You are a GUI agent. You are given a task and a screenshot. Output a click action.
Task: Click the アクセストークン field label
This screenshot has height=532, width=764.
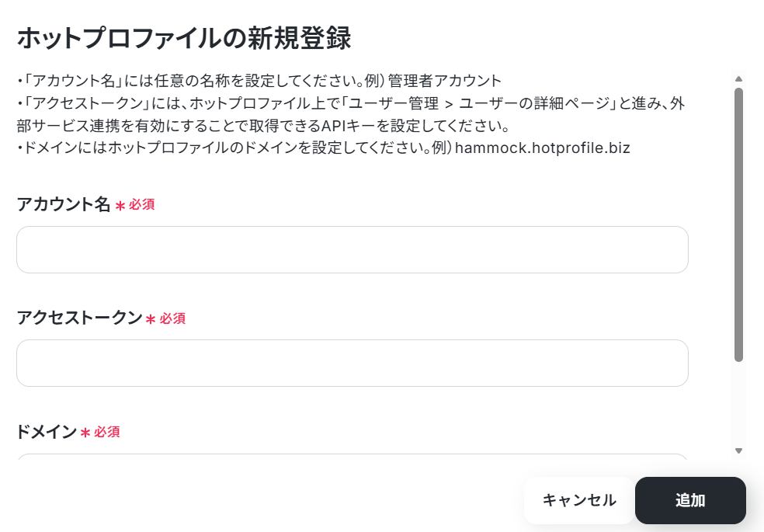(79, 318)
